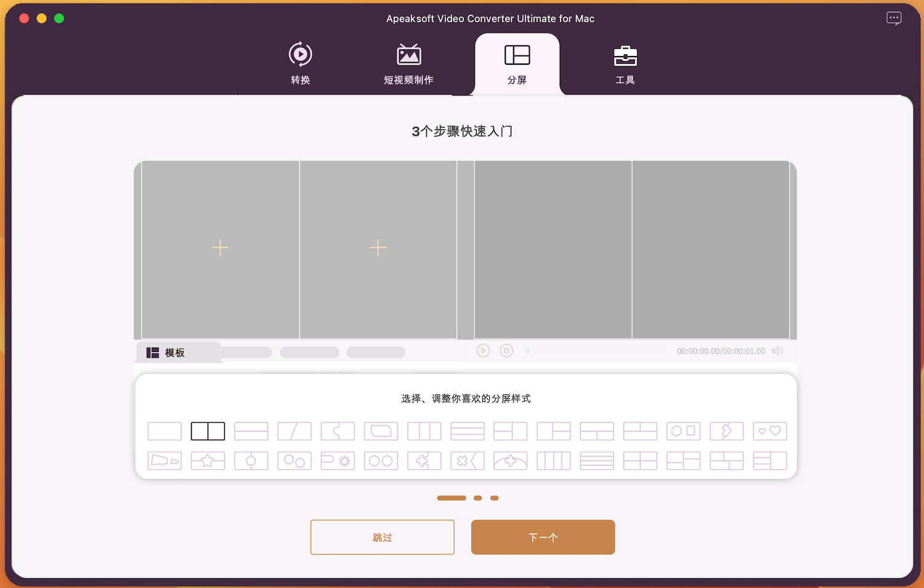Click the stop button under preview

pyautogui.click(x=506, y=351)
